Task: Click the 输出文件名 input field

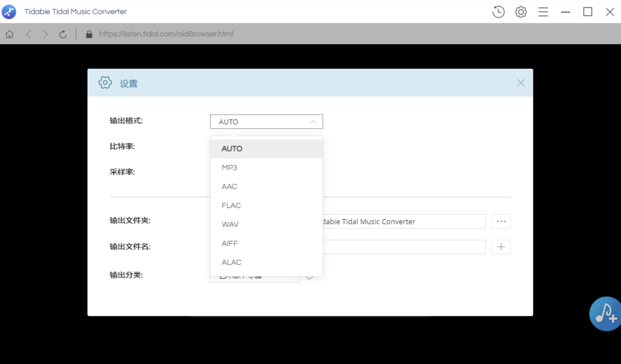Action: [x=404, y=247]
